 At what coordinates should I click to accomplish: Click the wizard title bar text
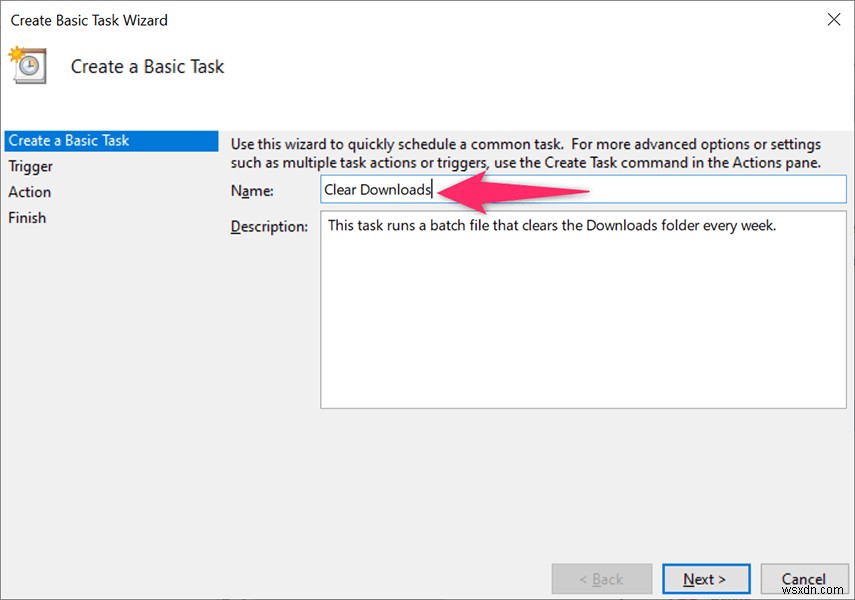pos(89,19)
